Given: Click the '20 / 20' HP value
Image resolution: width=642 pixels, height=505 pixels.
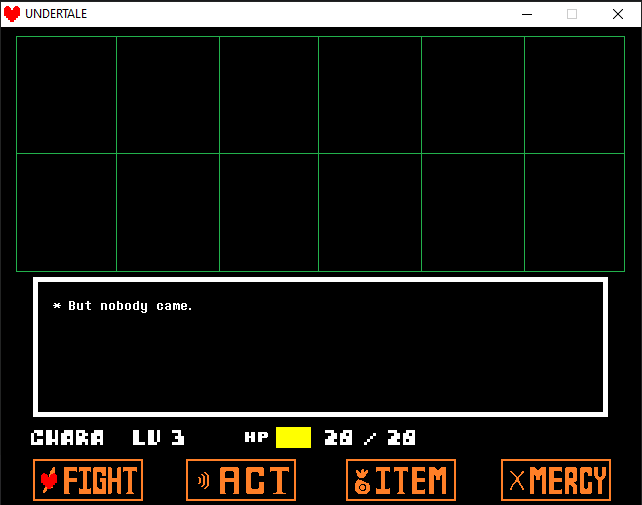Looking at the screenshot, I should (x=370, y=437).
